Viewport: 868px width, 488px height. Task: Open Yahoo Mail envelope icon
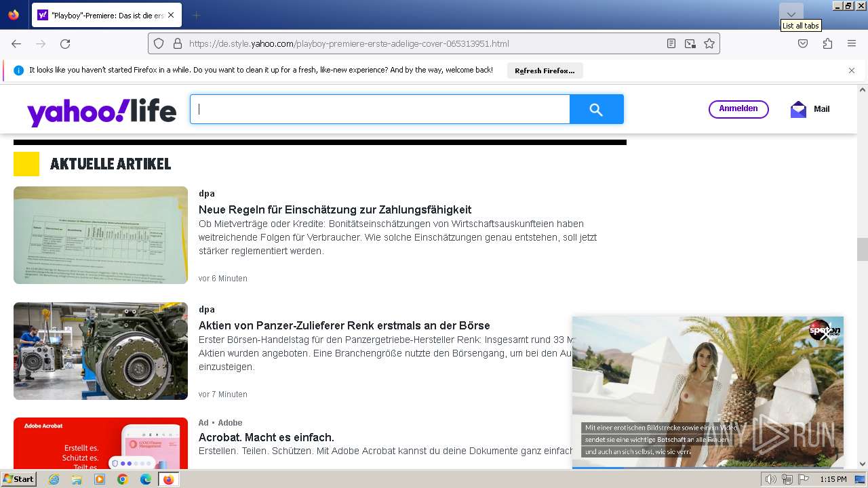pos(798,109)
